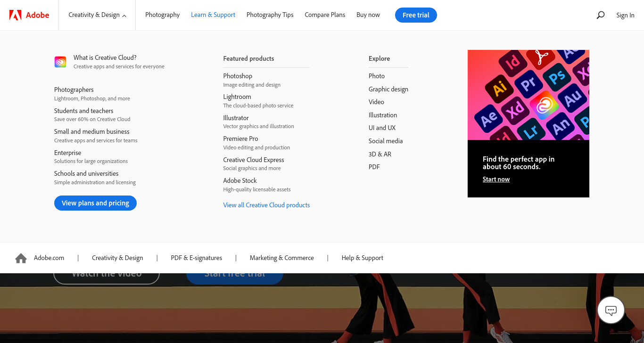644x343 pixels.
Task: Click the Free trial button
Action: click(416, 15)
